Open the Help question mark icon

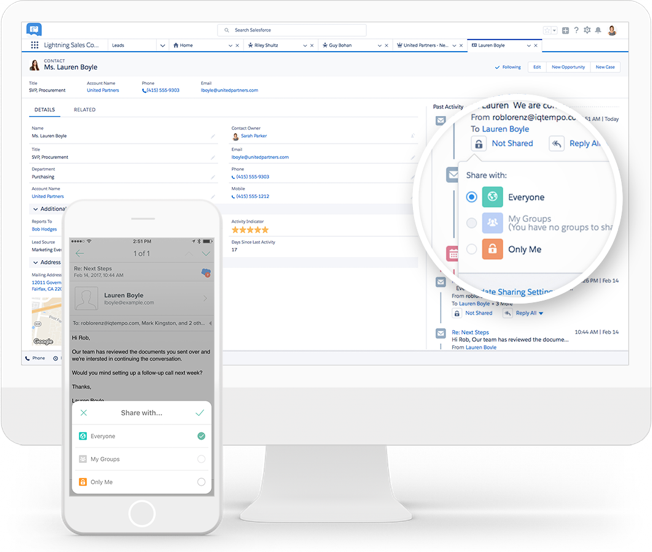coord(576,30)
